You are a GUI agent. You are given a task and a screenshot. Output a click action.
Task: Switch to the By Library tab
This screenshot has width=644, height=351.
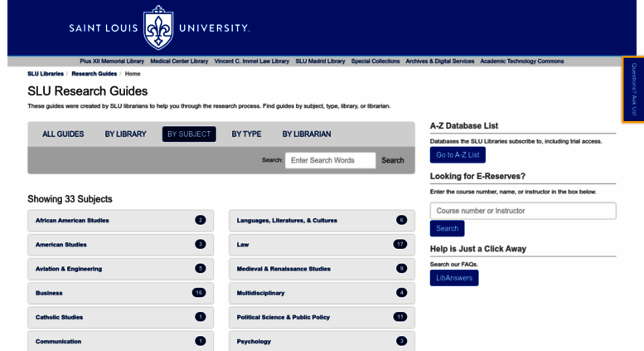tap(125, 134)
